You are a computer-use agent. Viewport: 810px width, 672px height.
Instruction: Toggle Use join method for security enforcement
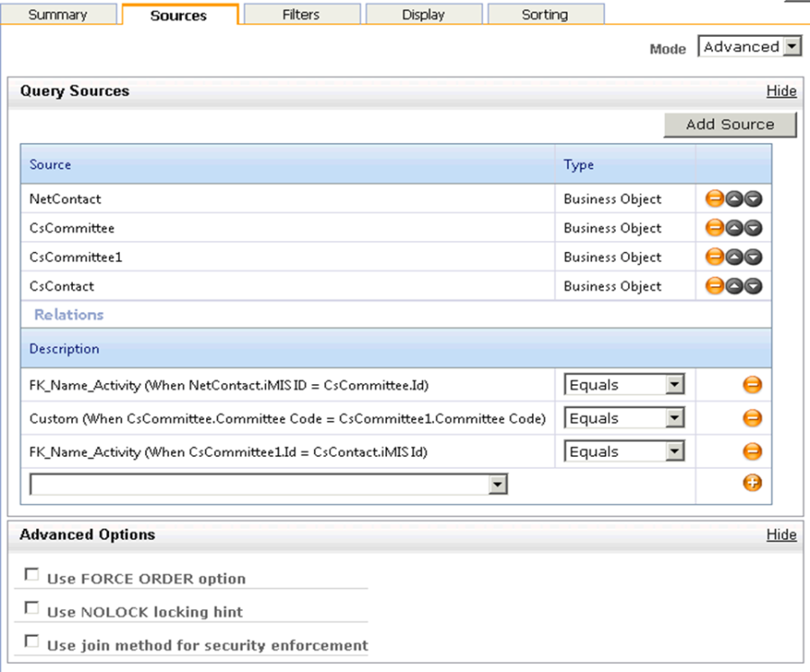coord(32,642)
